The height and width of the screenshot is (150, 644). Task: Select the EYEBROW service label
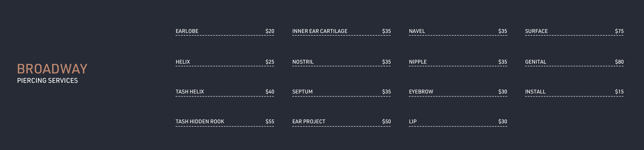click(x=421, y=92)
